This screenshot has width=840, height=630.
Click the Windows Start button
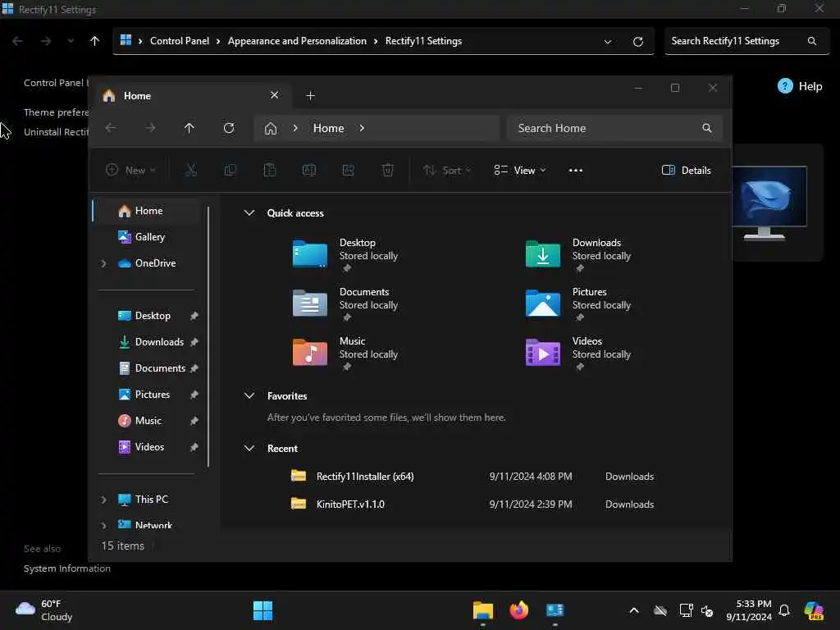point(262,610)
